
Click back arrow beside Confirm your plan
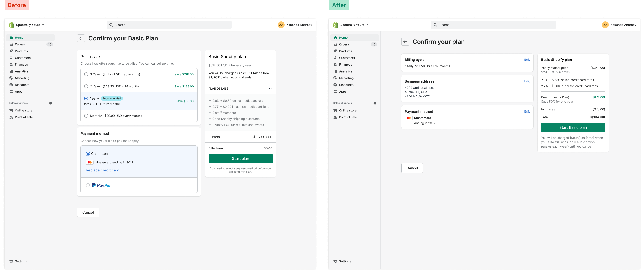(x=405, y=42)
